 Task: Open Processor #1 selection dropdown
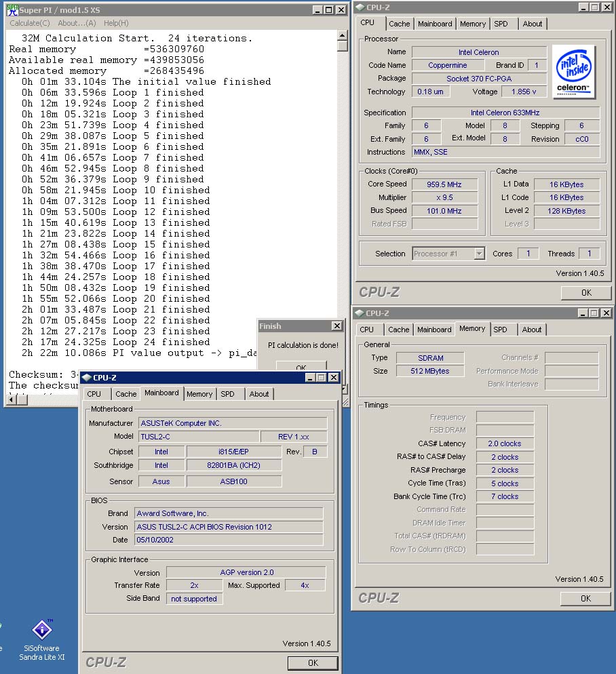tap(479, 254)
